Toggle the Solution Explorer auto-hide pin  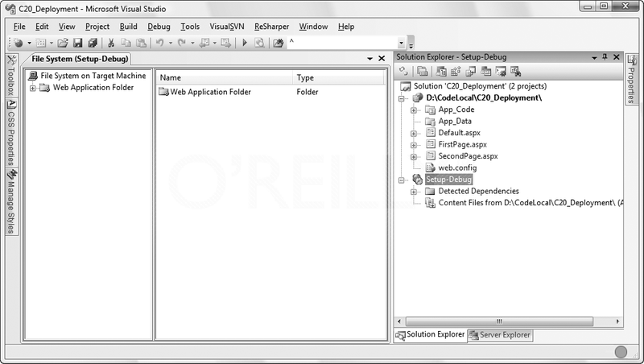605,56
